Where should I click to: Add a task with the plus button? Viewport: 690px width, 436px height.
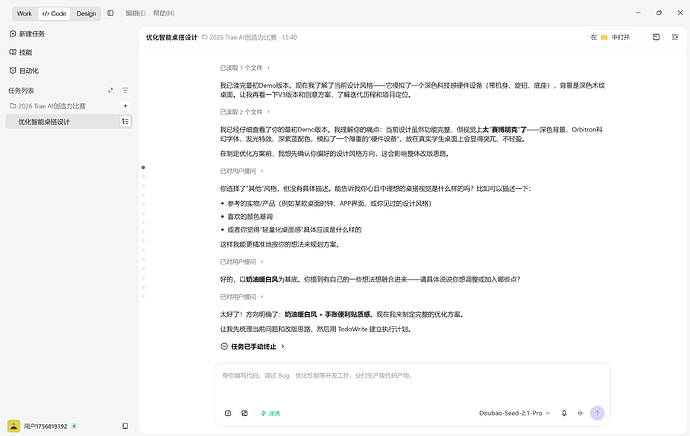(125, 106)
